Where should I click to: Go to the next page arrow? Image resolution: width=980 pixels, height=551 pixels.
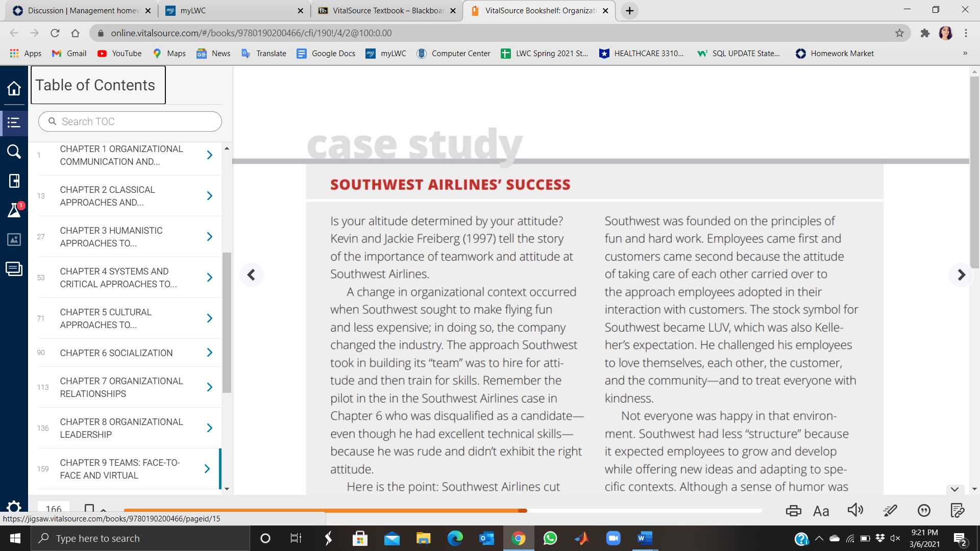961,275
